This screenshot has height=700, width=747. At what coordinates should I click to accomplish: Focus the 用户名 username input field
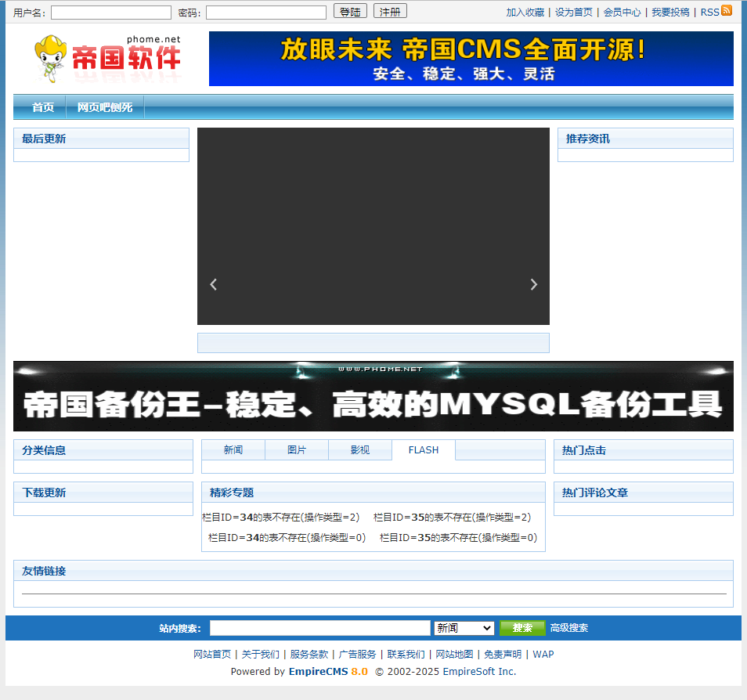[111, 13]
